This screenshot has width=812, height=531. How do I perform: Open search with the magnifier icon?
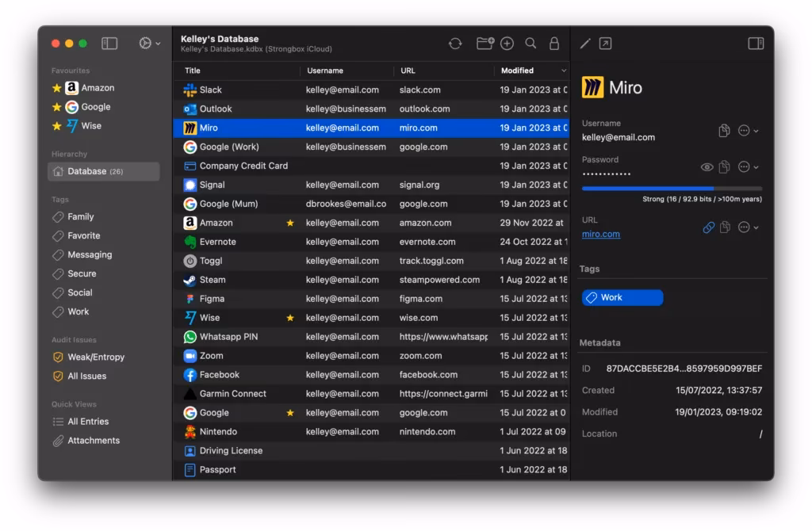530,44
